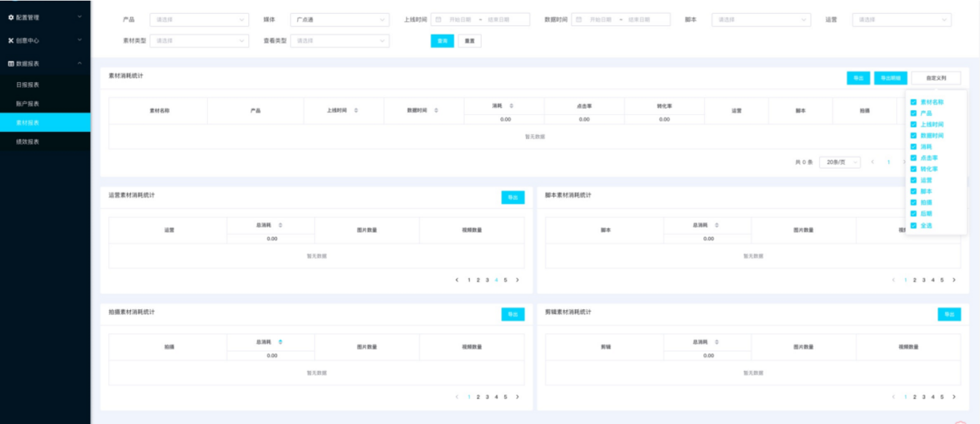Sort main table by 消耗 arrows
Viewport: 980px width, 424px height.
[x=511, y=106]
